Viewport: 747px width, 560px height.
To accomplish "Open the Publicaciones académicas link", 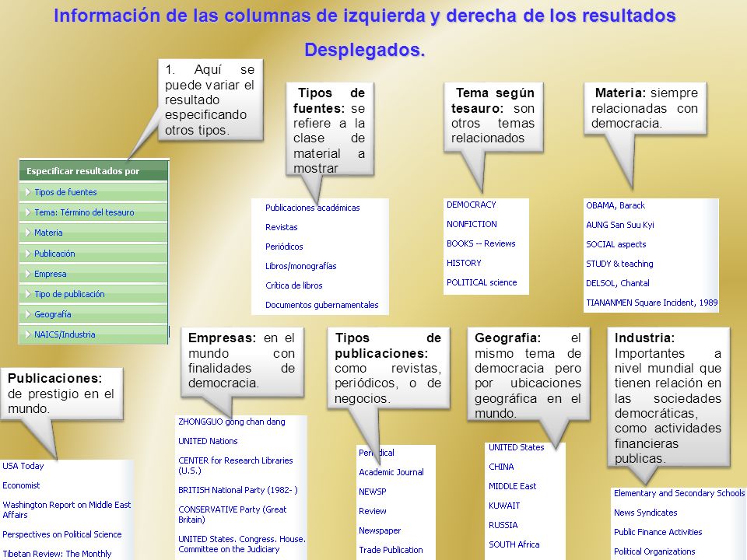I will (313, 208).
